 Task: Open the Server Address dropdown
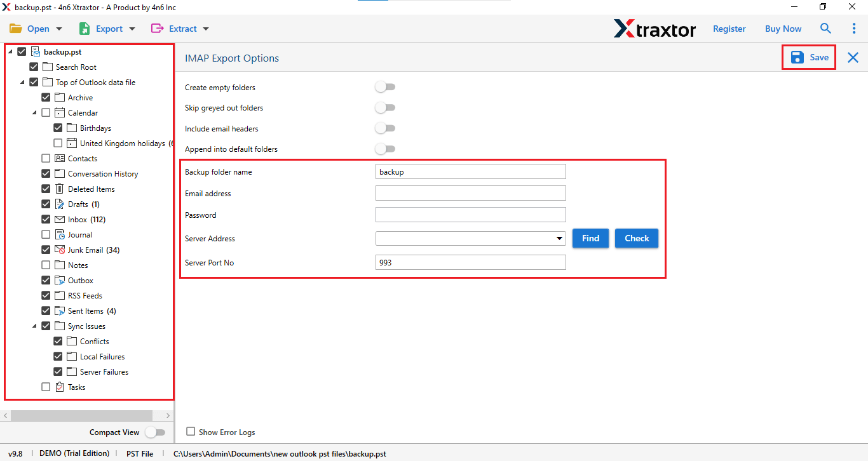[x=559, y=238]
